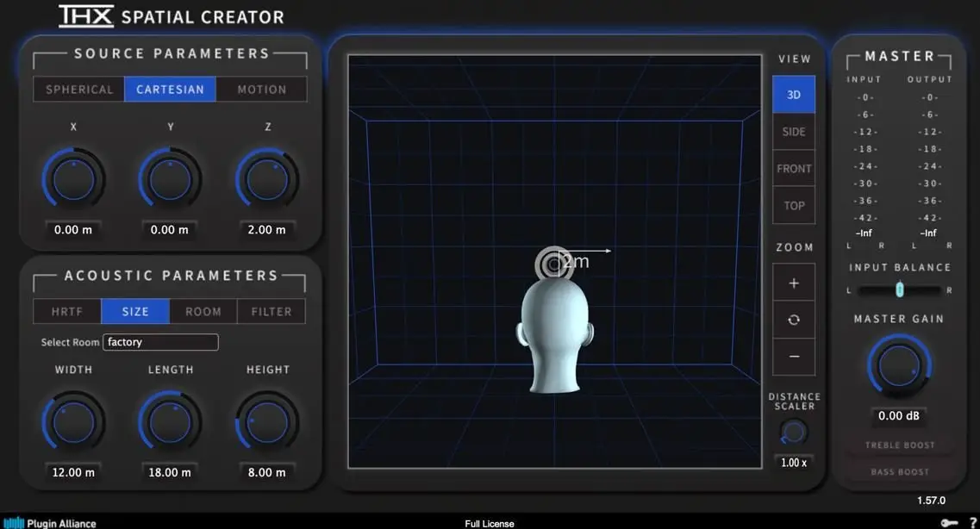The width and height of the screenshot is (980, 529).
Task: Switch to Top view
Action: 794,205
